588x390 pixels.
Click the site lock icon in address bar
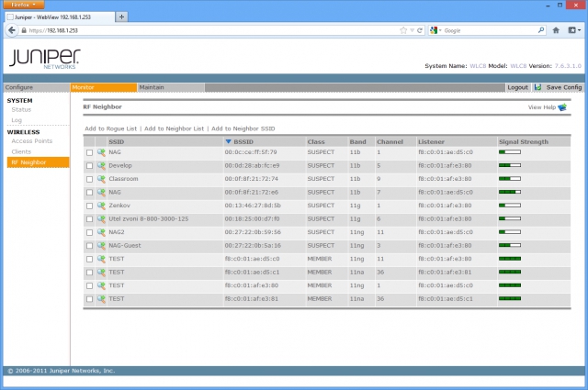(24, 30)
